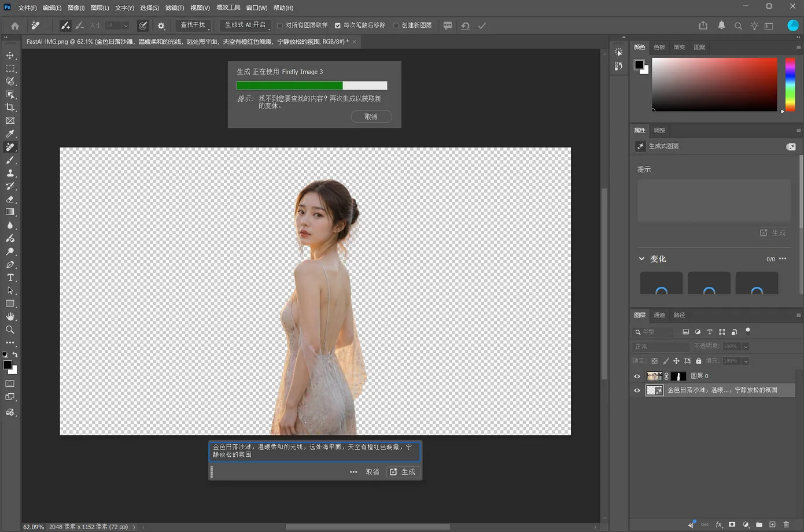Open the fill dropdown arrow
The width and height of the screenshot is (804, 532).
[746, 361]
